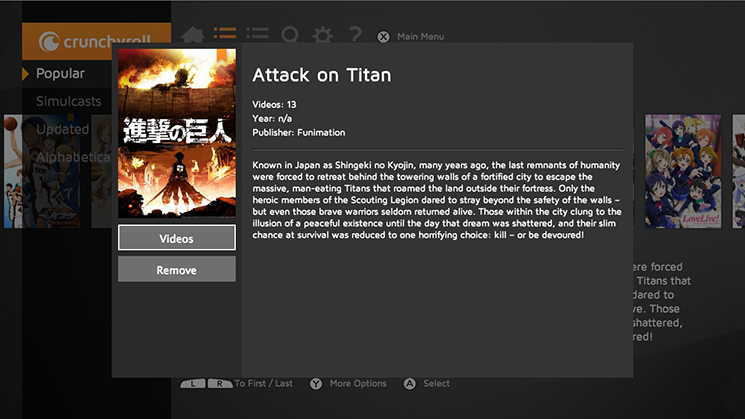Image resolution: width=745 pixels, height=419 pixels.
Task: Open the grey queue list icon
Action: [257, 36]
